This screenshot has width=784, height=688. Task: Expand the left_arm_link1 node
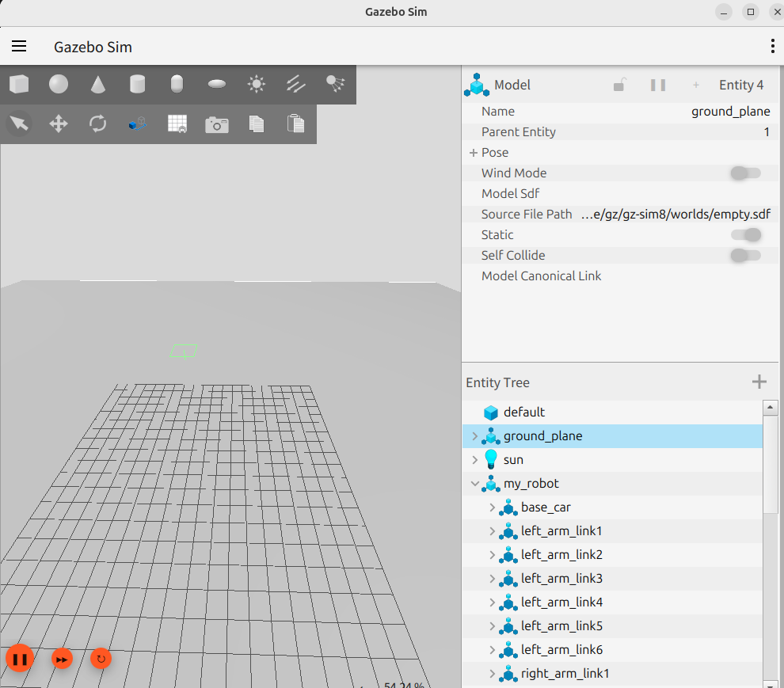point(492,531)
